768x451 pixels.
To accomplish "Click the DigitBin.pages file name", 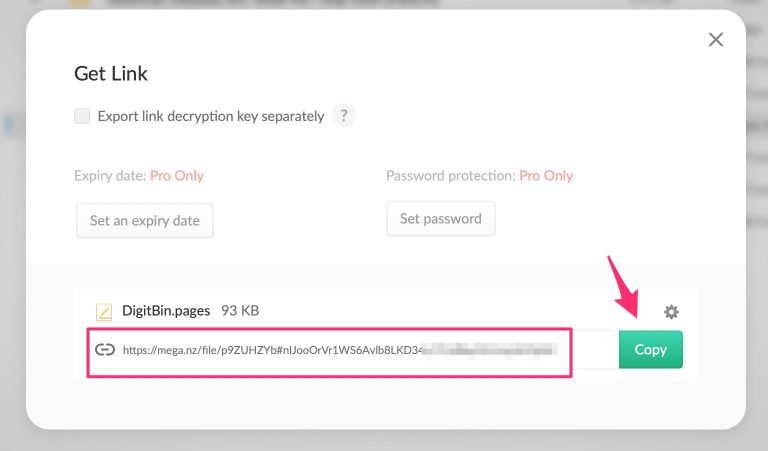I will coord(166,310).
